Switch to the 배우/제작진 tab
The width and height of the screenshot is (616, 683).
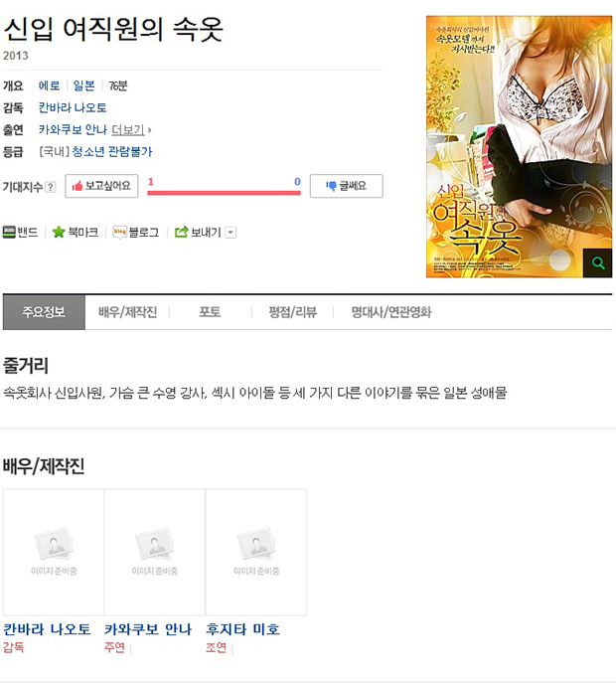pos(127,312)
